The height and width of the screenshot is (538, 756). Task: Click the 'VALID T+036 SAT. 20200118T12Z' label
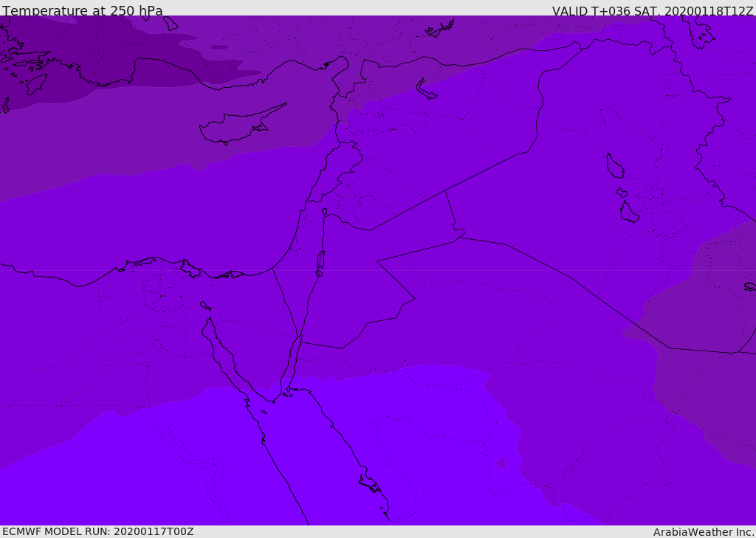[653, 10]
